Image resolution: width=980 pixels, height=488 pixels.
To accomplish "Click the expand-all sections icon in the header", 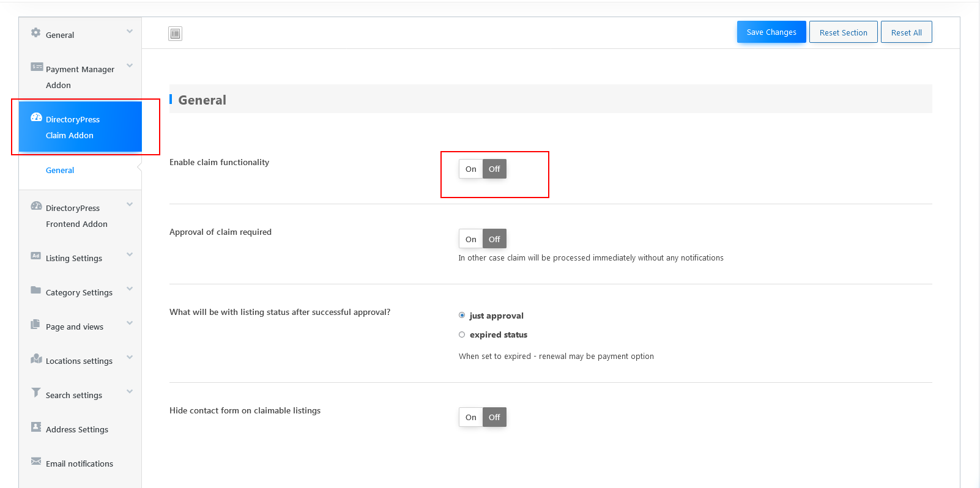I will [176, 34].
